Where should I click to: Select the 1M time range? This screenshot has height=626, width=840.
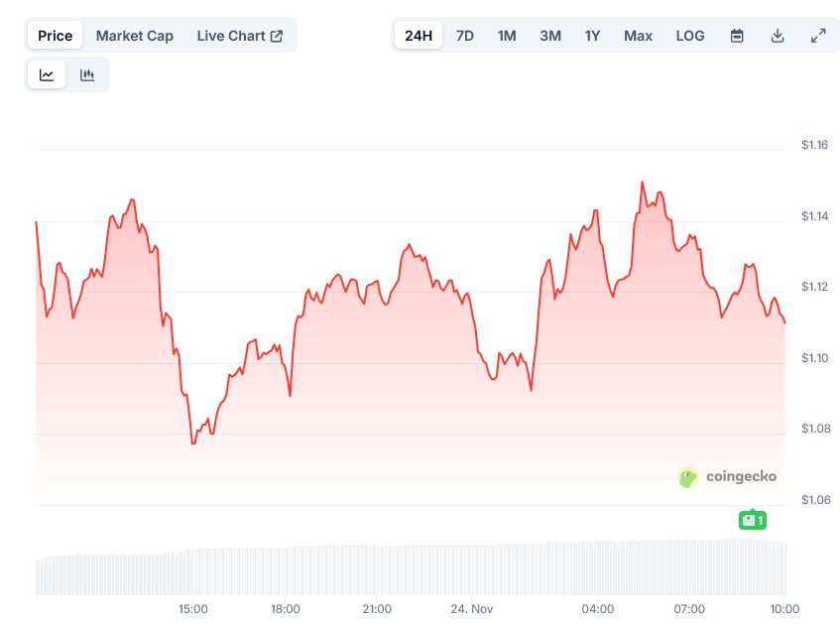click(506, 35)
